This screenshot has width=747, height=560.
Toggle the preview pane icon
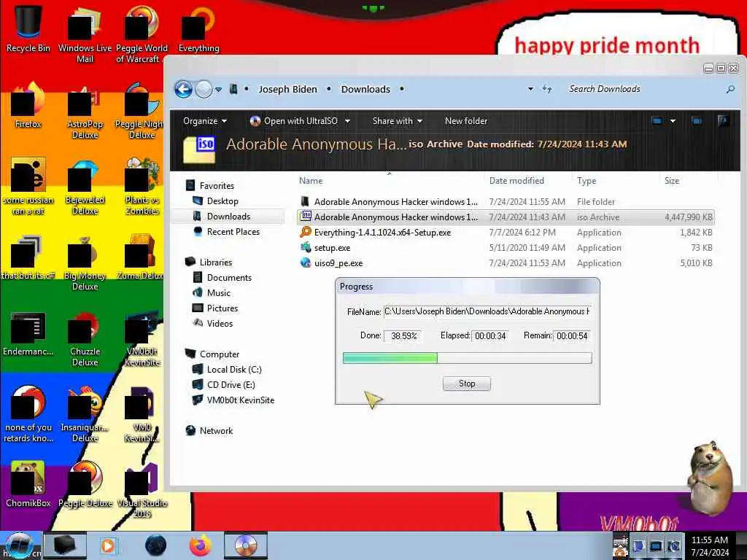697,121
